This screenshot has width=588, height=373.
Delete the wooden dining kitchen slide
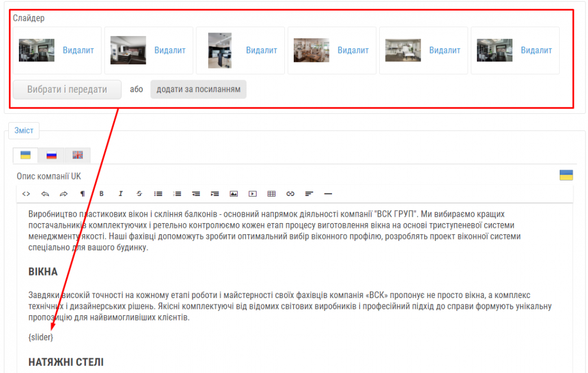pos(353,50)
